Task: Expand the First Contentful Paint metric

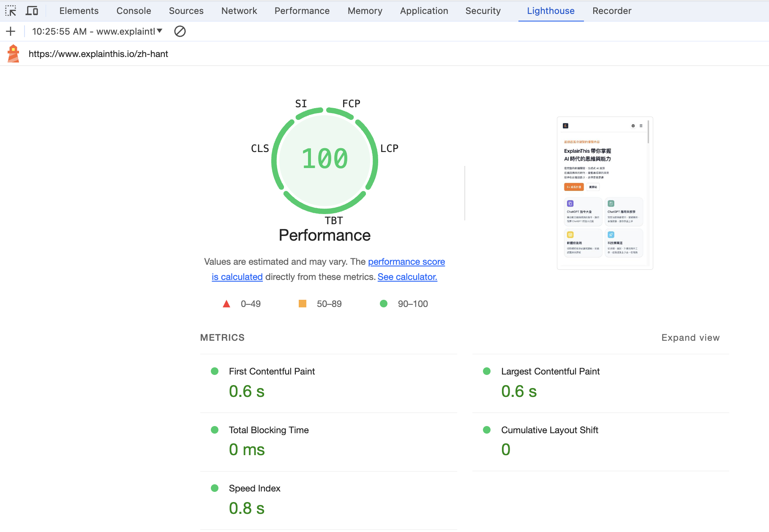Action: [272, 372]
